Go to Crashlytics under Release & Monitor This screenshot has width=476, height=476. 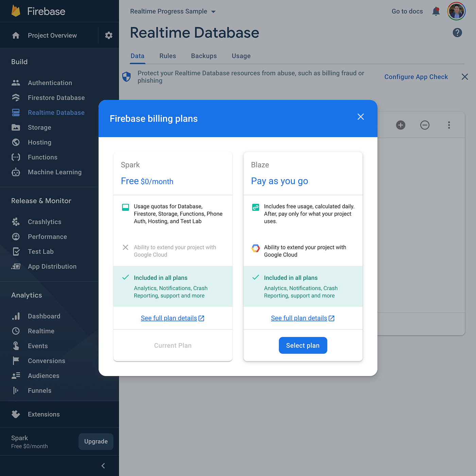45,222
